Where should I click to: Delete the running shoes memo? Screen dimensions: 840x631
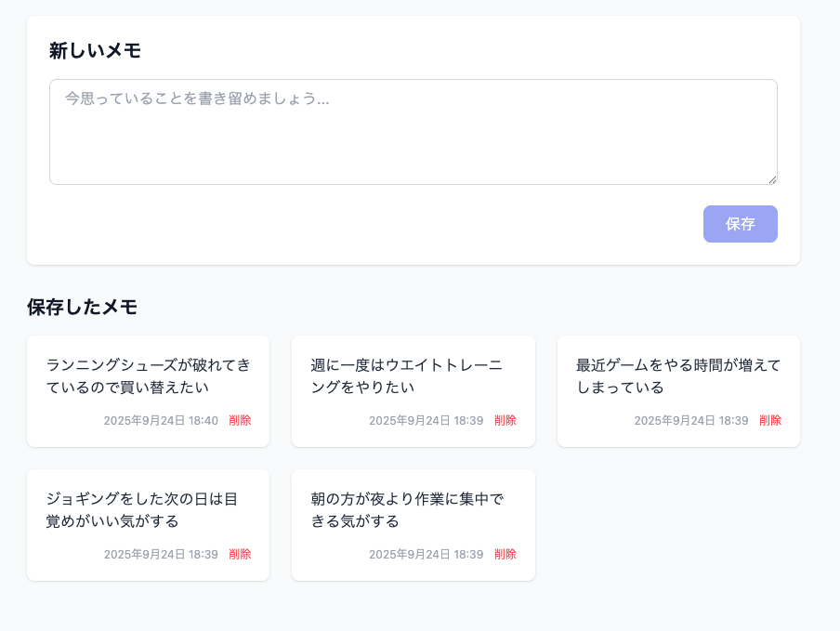240,420
